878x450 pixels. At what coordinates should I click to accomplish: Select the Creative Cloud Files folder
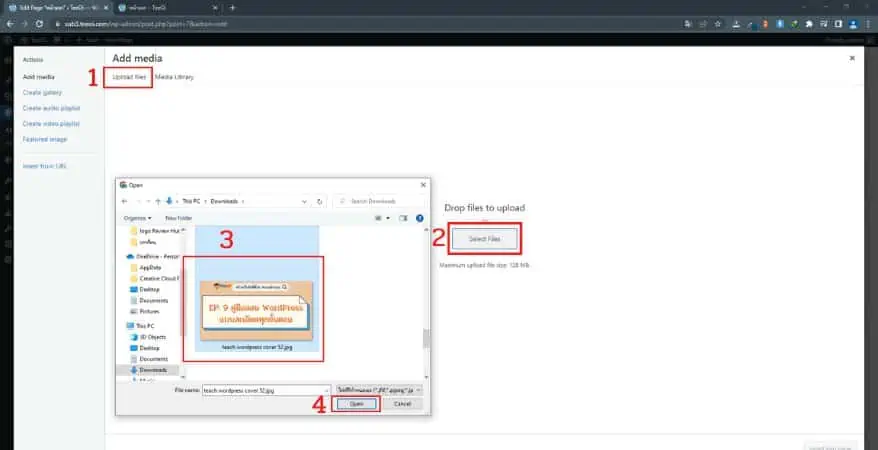pyautogui.click(x=155, y=278)
